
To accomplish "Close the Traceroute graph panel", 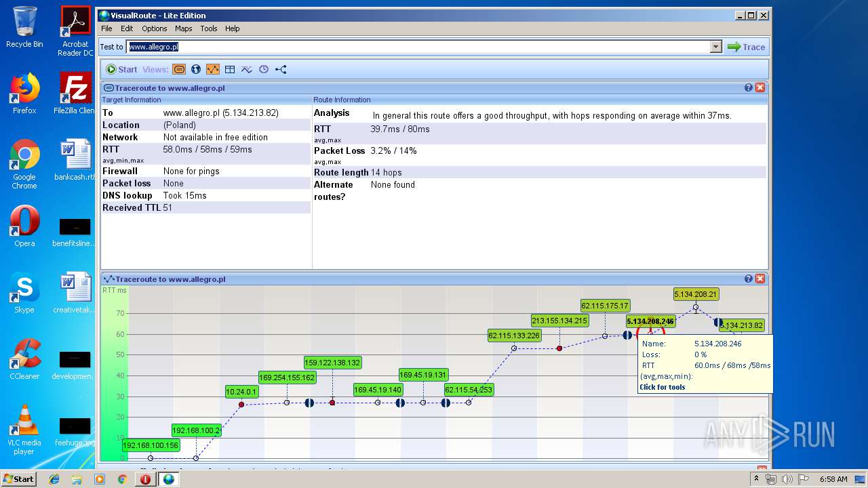I will (x=760, y=279).
